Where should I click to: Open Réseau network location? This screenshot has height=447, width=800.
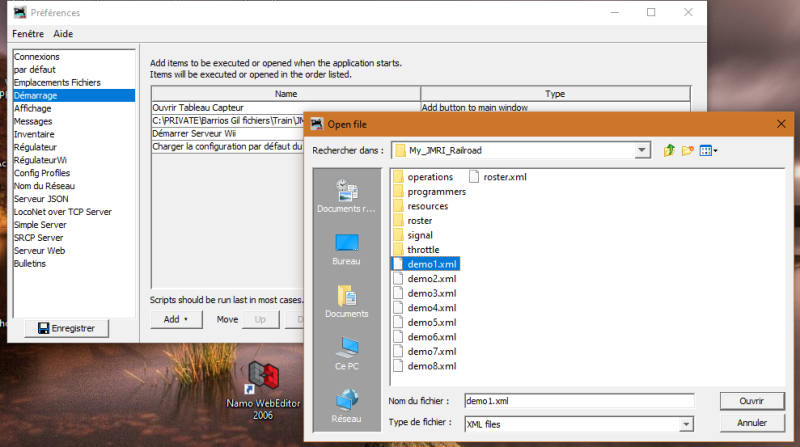[x=346, y=407]
